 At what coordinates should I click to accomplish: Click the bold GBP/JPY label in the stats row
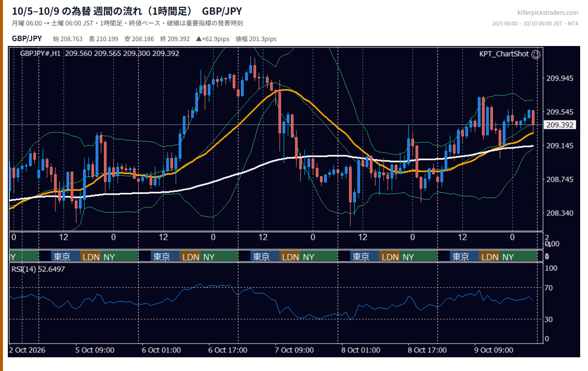tap(27, 39)
